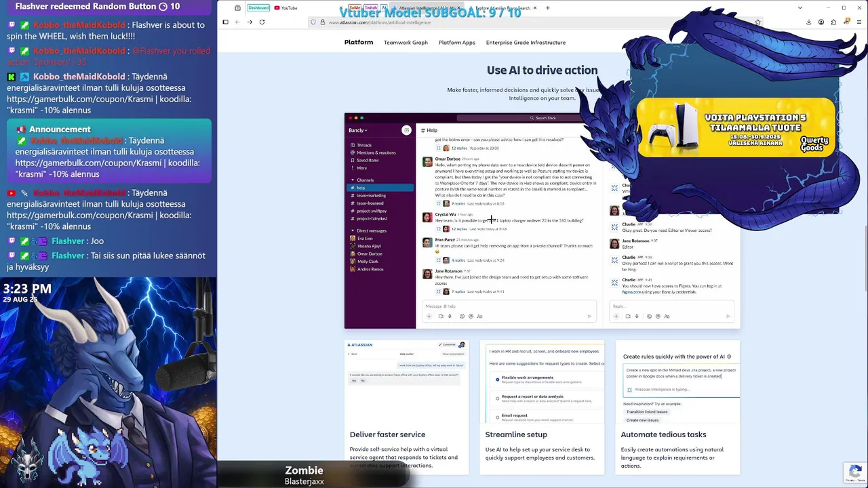This screenshot has width=868, height=488.
Task: Switch to the SoMe browser tab
Action: [354, 8]
